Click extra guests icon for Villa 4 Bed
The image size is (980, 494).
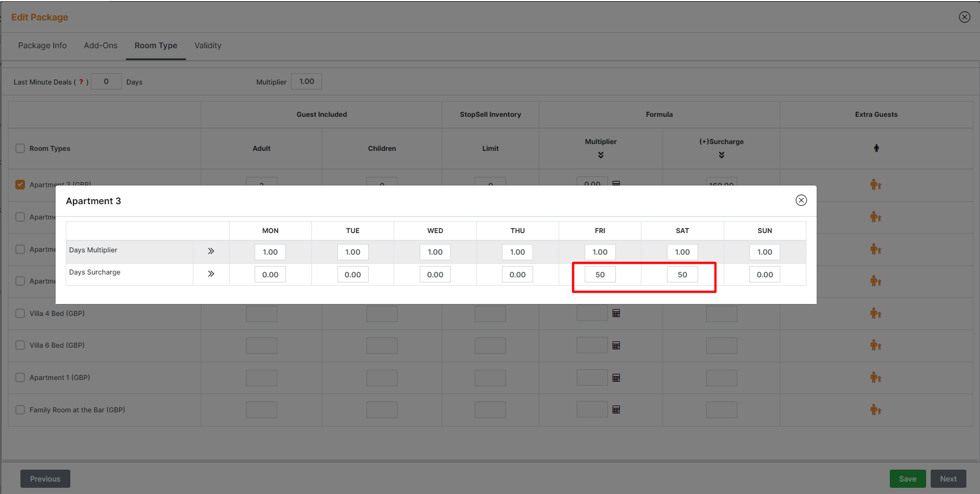876,313
